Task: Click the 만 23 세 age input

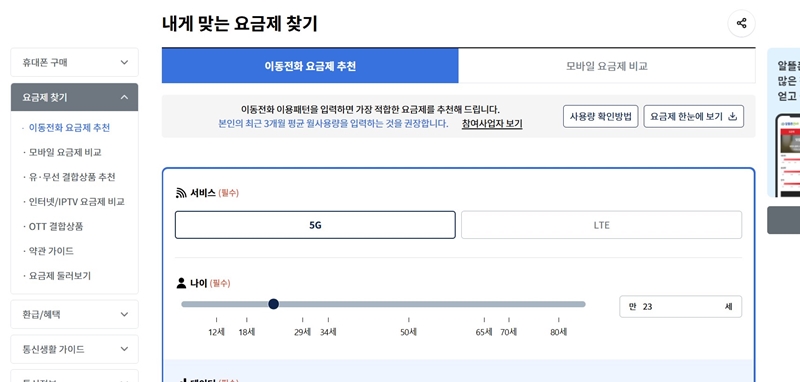Action: pyautogui.click(x=680, y=307)
